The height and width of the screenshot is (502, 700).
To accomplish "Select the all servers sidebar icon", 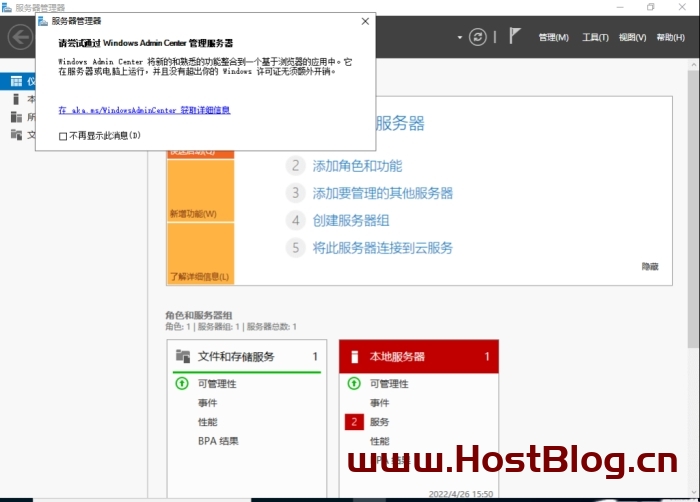I will (16, 117).
